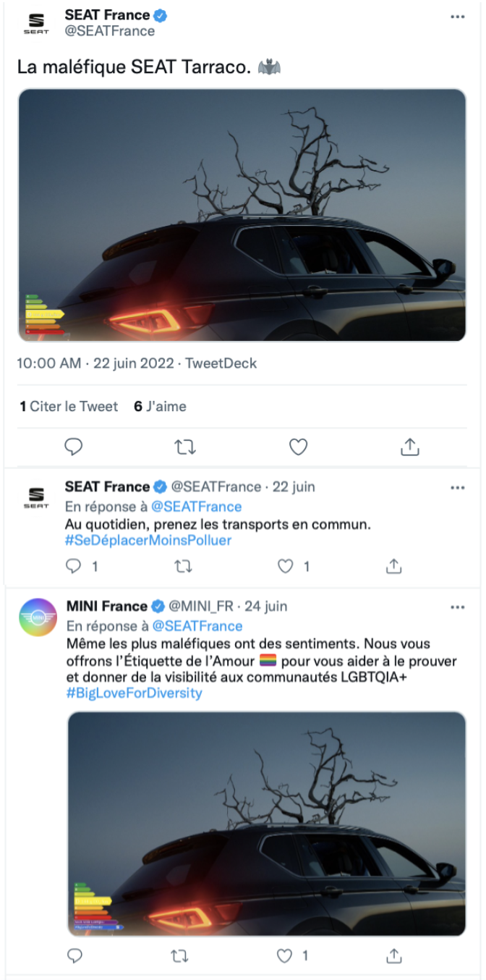Share SEAT's public transport reply
Image resolution: width=486 pixels, height=980 pixels.
393,567
